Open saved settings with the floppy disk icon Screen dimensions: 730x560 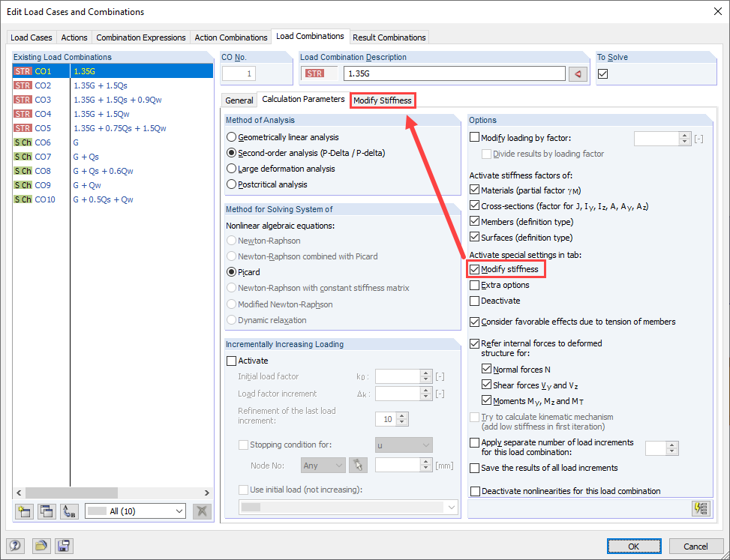pyautogui.click(x=64, y=546)
